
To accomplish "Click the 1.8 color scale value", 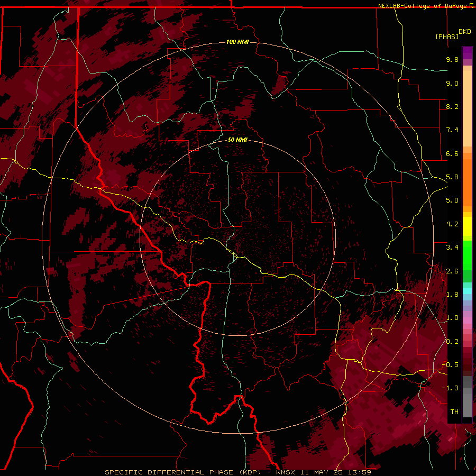I will point(452,295).
